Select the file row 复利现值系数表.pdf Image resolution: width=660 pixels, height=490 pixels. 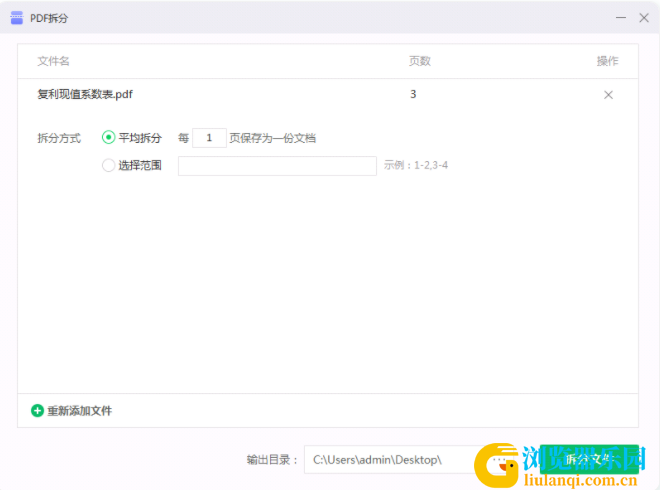point(327,95)
